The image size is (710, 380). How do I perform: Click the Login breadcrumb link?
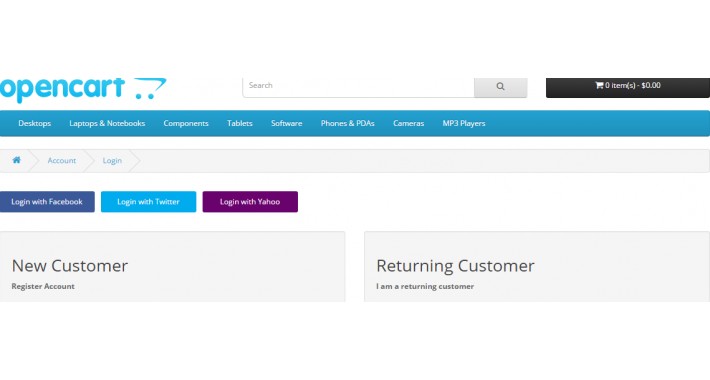click(x=112, y=160)
